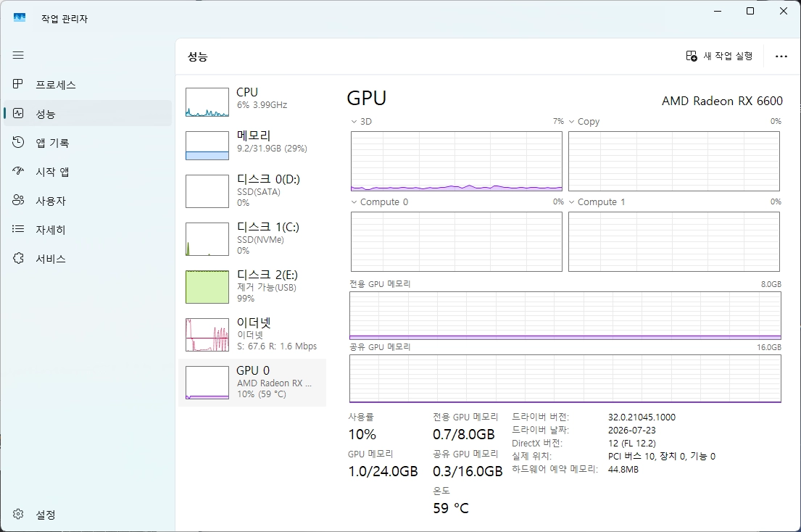The image size is (801, 532).
Task: Select the 메모리 thumbnail graph
Action: click(207, 146)
